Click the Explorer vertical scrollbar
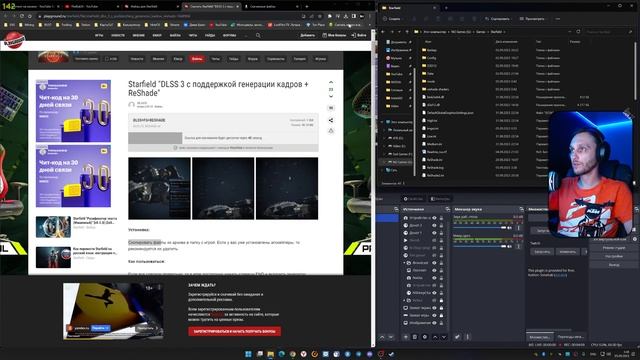 click(x=635, y=70)
